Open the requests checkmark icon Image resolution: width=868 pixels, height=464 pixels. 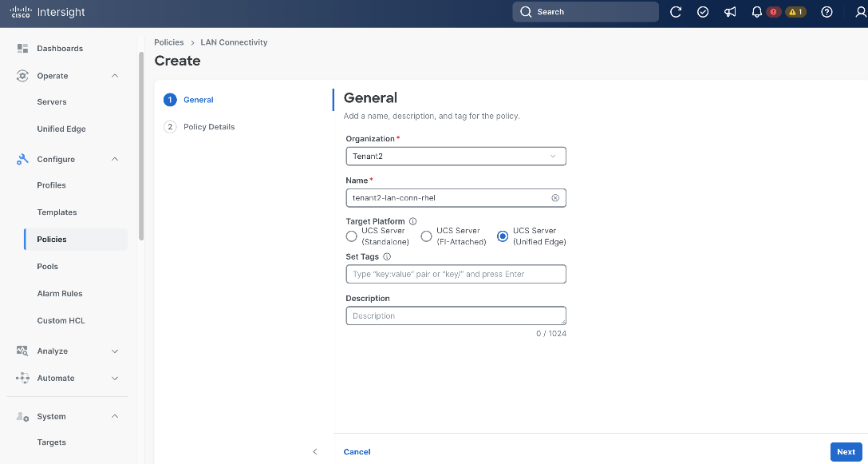[x=703, y=12]
